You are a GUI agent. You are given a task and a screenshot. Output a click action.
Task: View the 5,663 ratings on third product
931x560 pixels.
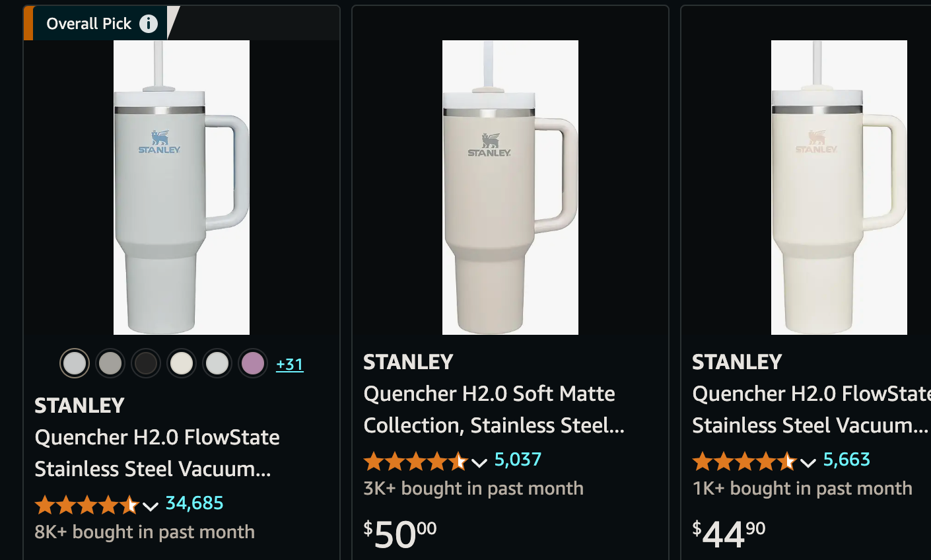click(x=846, y=458)
